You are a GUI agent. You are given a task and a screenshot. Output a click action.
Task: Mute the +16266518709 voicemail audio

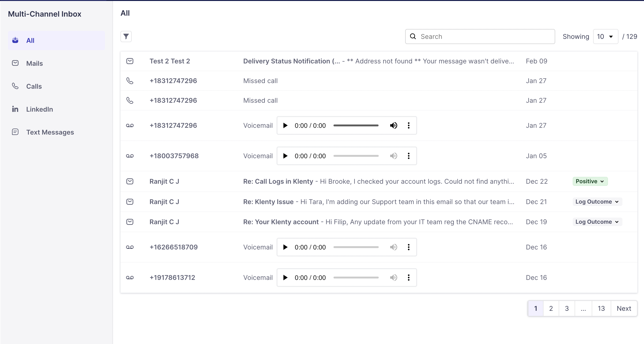pos(393,247)
